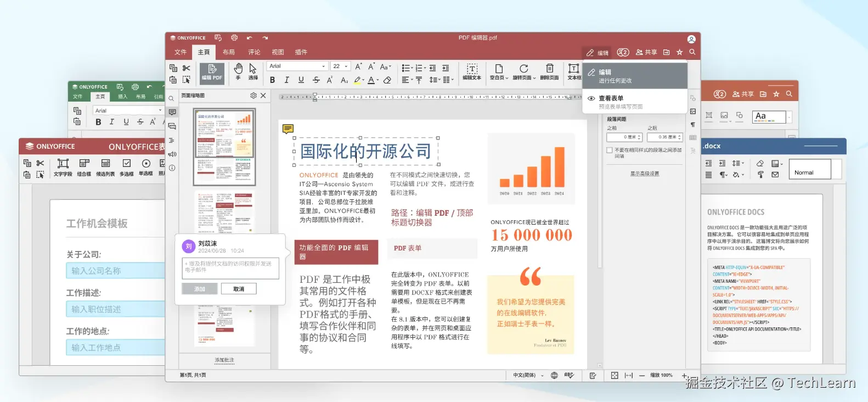Select first page thumbnail in thumbnails panel
The image size is (868, 402).
click(x=224, y=147)
